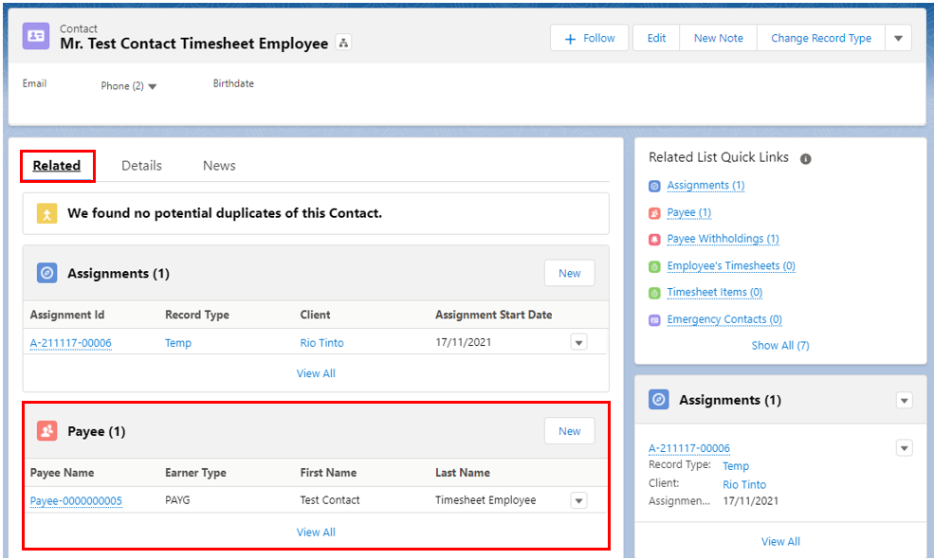The image size is (934, 560).
Task: Click the Employee's Timesheets icon in Quick Links
Action: [654, 266]
